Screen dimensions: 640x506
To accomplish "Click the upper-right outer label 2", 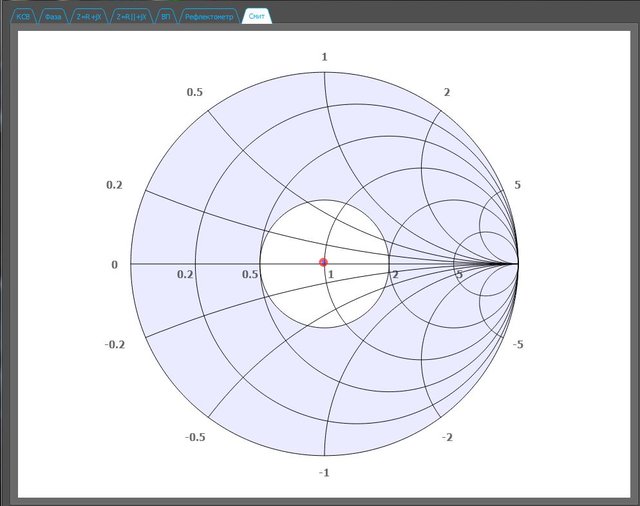I will coord(447,92).
